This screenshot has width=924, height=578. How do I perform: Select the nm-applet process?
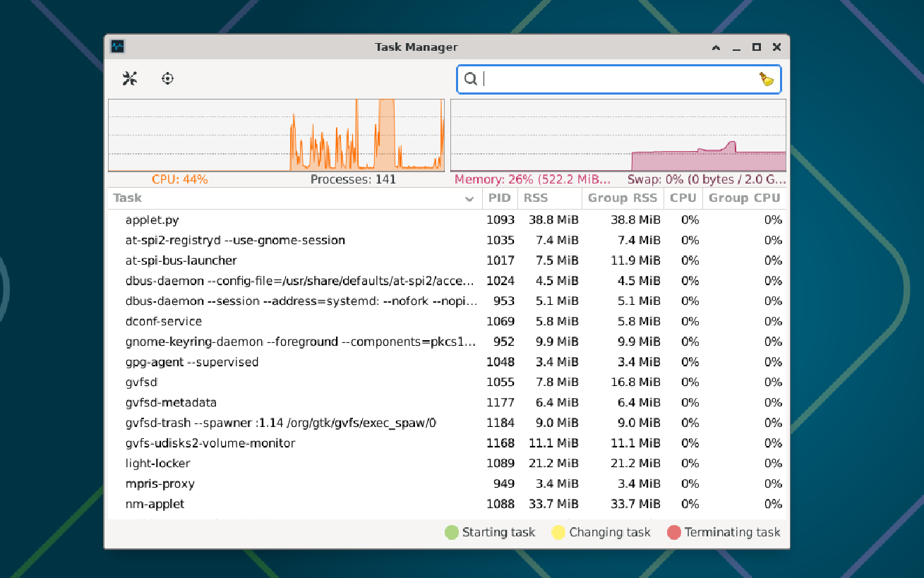tap(447, 505)
